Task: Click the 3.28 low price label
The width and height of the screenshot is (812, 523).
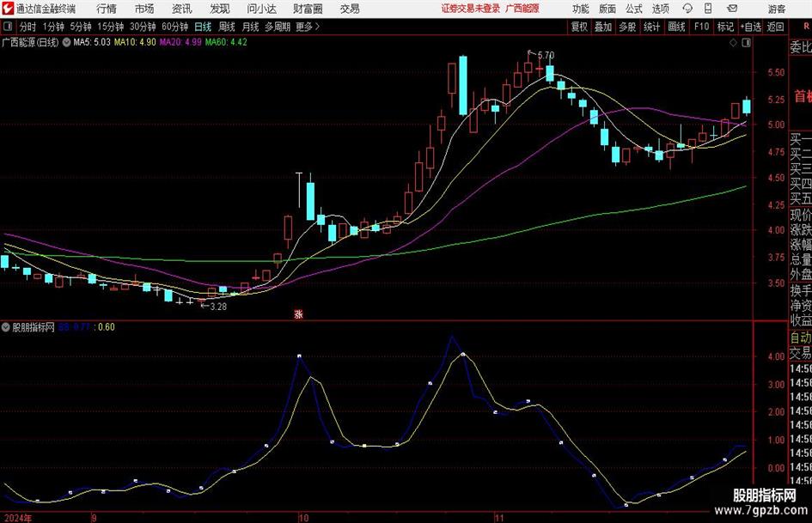Action: (x=218, y=307)
